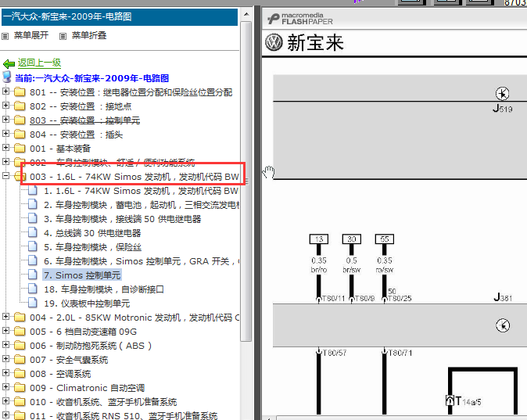Expand the 007 安全气囊系统 folder
The width and height of the screenshot is (527, 420).
click(5, 359)
